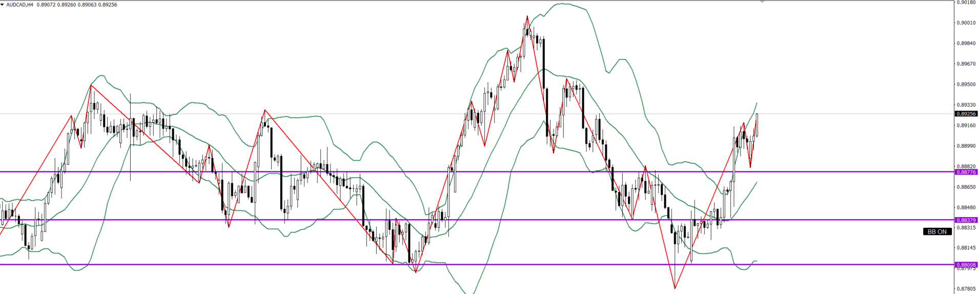The width and height of the screenshot is (980, 294).
Task: Select the purple 0.88379 price label
Action: tap(966, 220)
